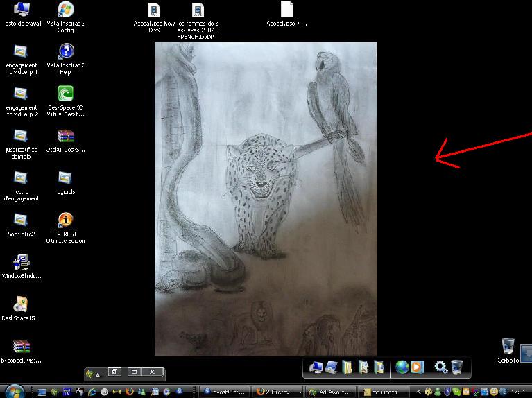Select the EVEREST Ultimate Edition shortcut
Screen dimensions: 532x398
(65, 227)
